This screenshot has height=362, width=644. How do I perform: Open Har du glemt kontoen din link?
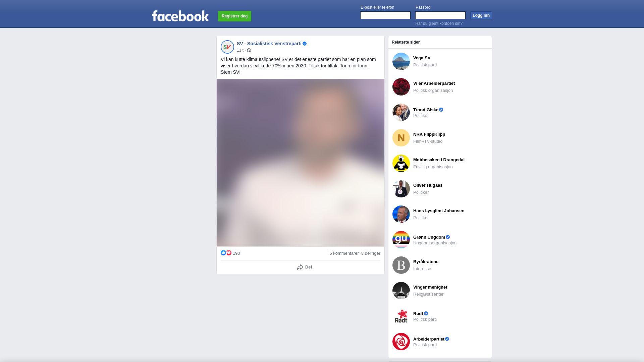tap(439, 23)
